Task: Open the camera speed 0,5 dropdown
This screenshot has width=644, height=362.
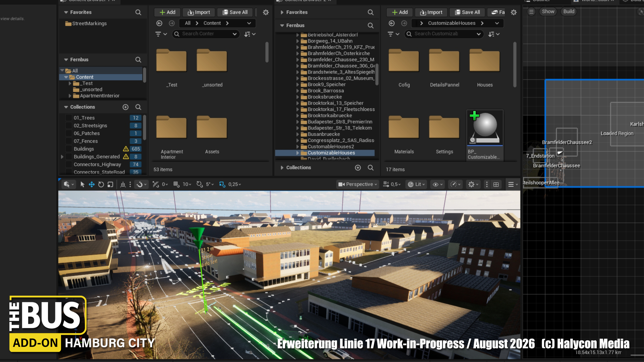Action: [x=391, y=184]
